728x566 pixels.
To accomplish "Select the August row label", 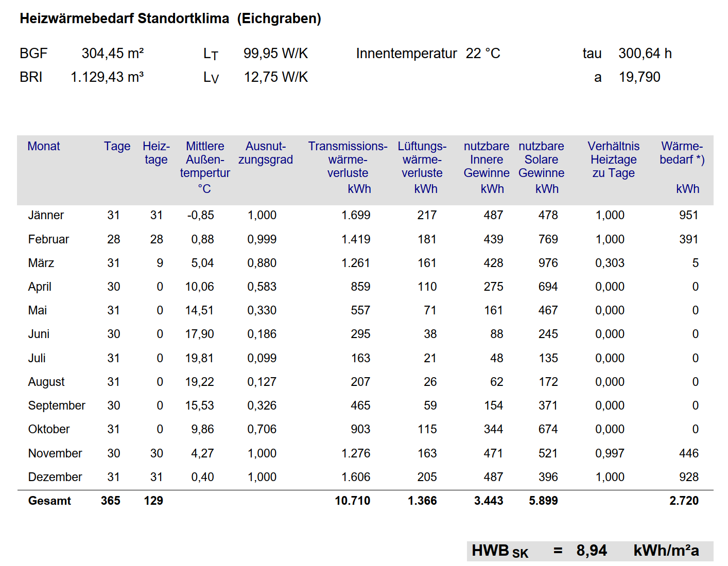I will click(46, 382).
